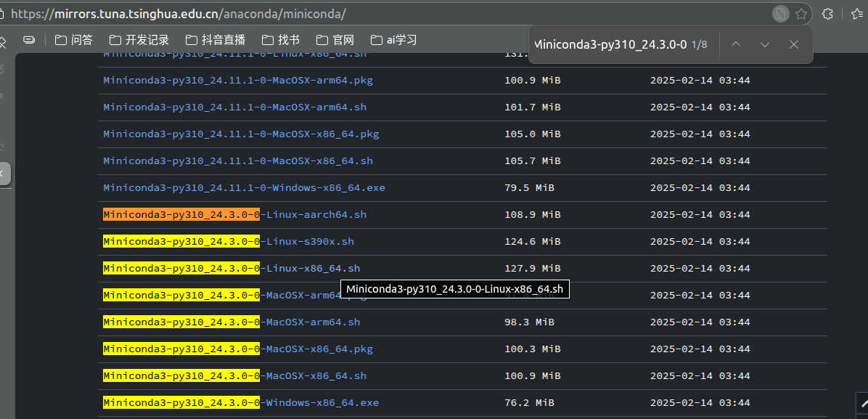The width and height of the screenshot is (868, 419).
Task: Click the small bookmark icon before 问答
Action: [29, 40]
